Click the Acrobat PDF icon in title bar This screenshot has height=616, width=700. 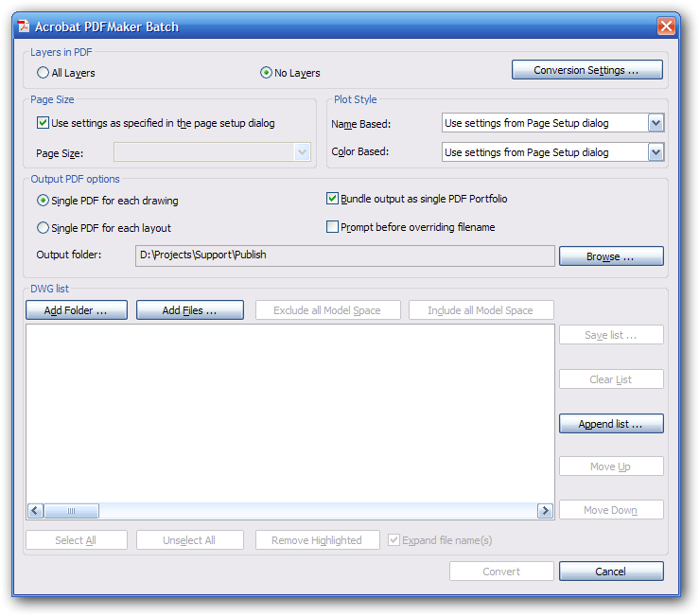click(24, 26)
